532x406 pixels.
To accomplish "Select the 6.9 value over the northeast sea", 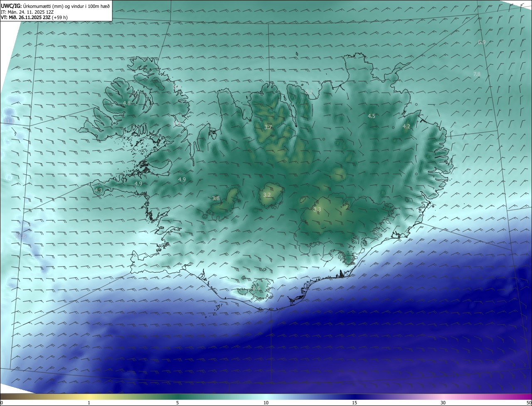I will [x=482, y=42].
